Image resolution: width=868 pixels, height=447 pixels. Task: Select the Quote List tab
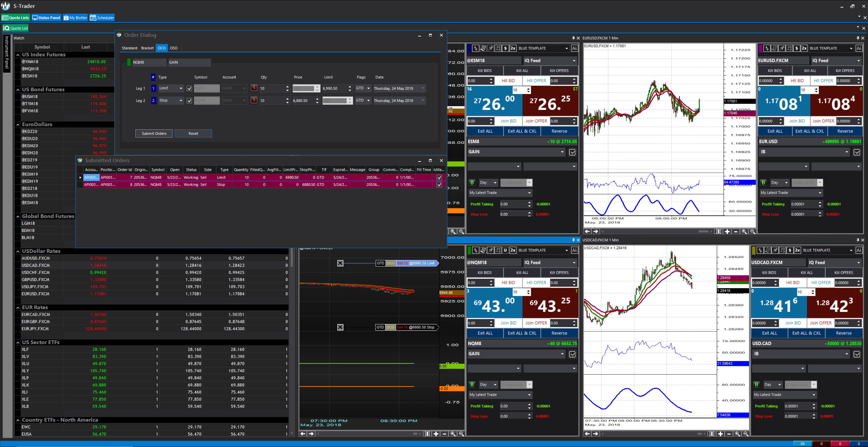(16, 28)
